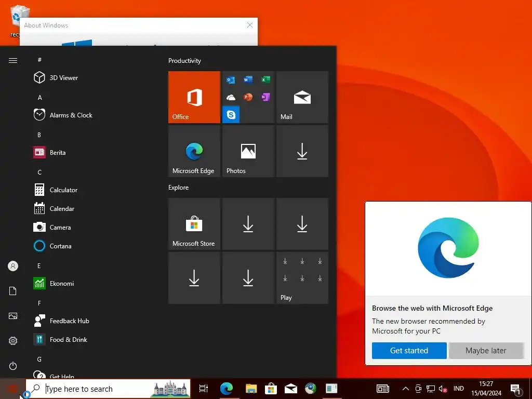Open the Mail tile
This screenshot has width=532, height=399.
click(302, 97)
